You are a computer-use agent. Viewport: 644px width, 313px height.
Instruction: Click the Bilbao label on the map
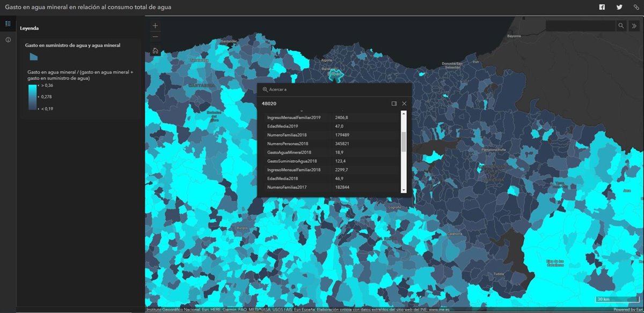[335, 74]
